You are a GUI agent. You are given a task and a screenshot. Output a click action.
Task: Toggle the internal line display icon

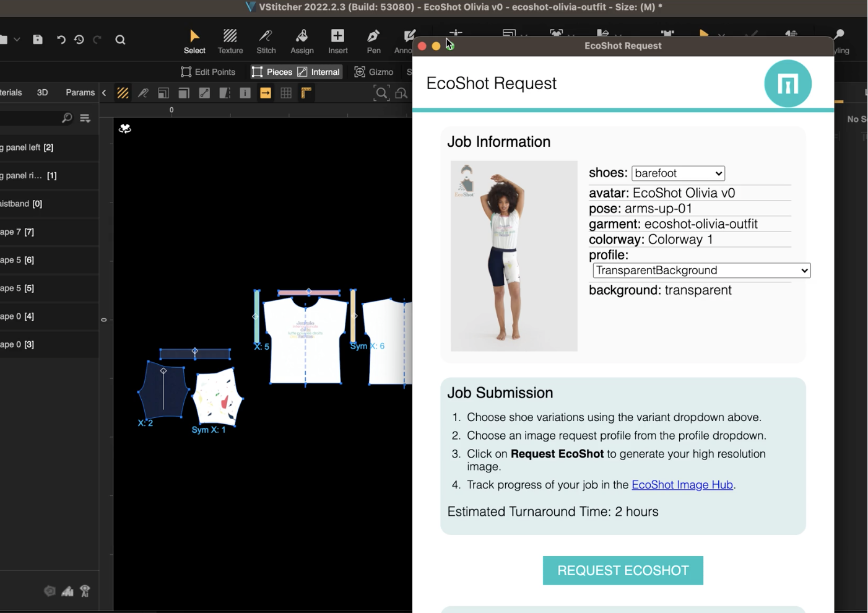click(204, 93)
